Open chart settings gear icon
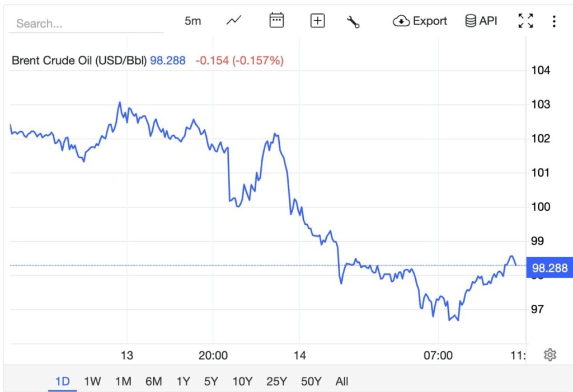Image resolution: width=573 pixels, height=392 pixels. [x=550, y=355]
